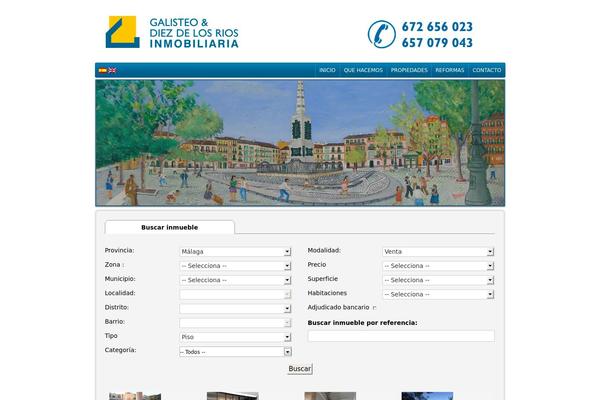Click the Buscar button
This screenshot has width=600, height=400.
click(300, 369)
